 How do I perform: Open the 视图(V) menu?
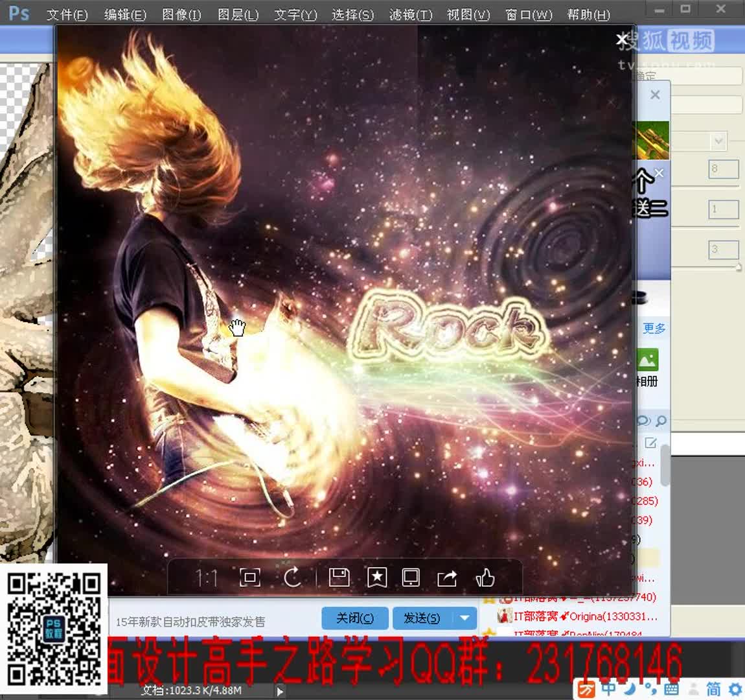point(468,15)
